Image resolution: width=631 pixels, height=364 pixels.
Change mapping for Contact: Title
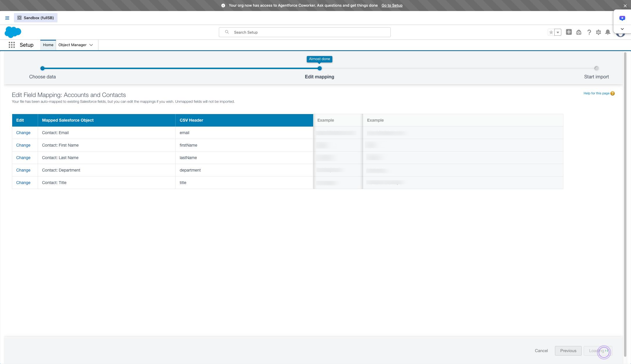23,183
